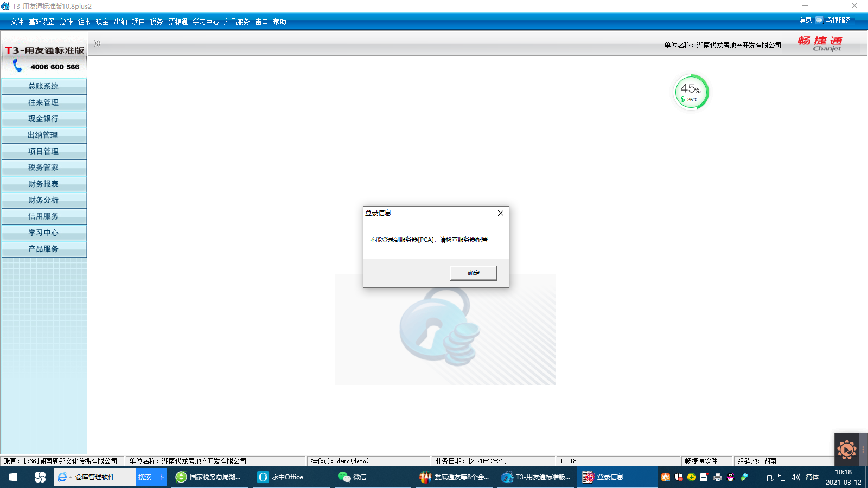Viewport: 868px width, 488px height.
Task: Open the 娄底通友等8个会 taskbar item
Action: [x=455, y=477]
